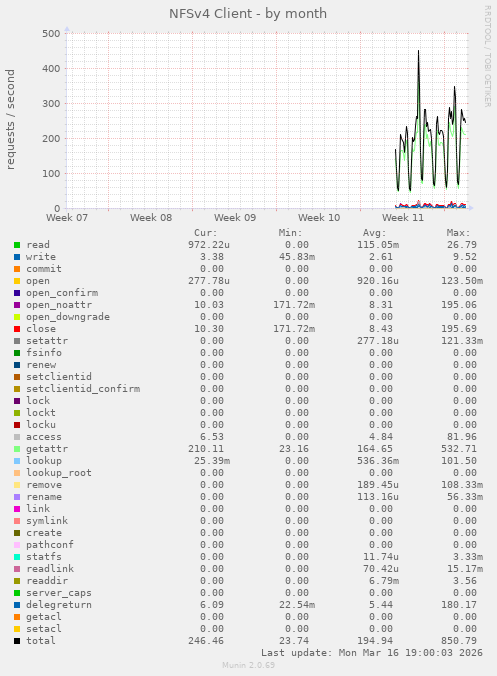Select the 'server_caps' legend label

click(59, 593)
